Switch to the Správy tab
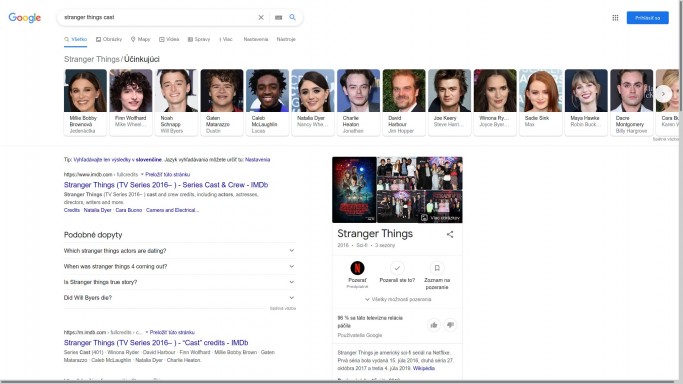The height and width of the screenshot is (384, 683). click(199, 39)
